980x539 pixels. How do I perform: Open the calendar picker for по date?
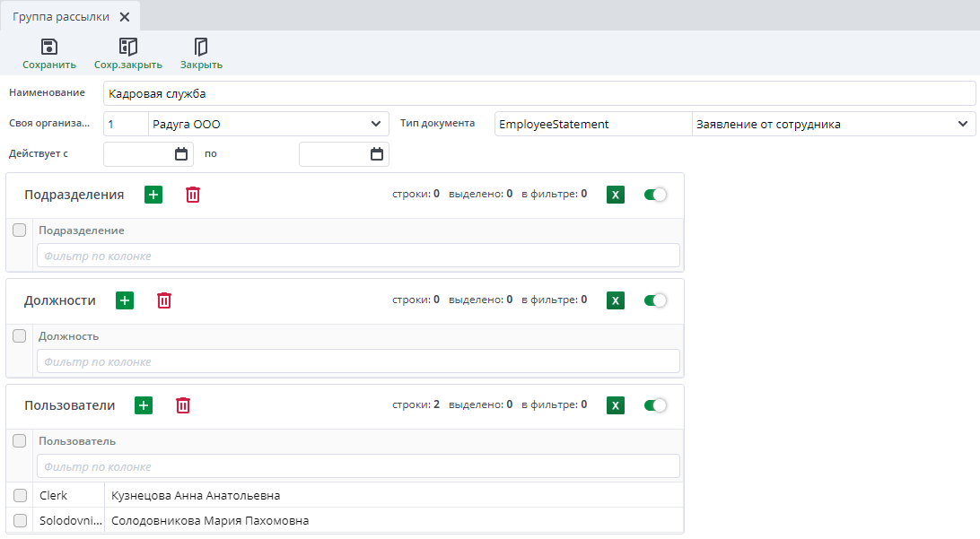[377, 154]
